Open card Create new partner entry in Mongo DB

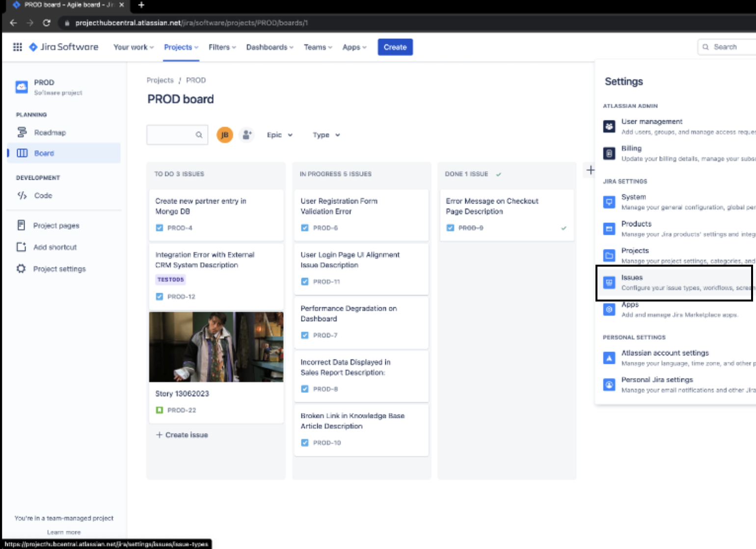216,215
